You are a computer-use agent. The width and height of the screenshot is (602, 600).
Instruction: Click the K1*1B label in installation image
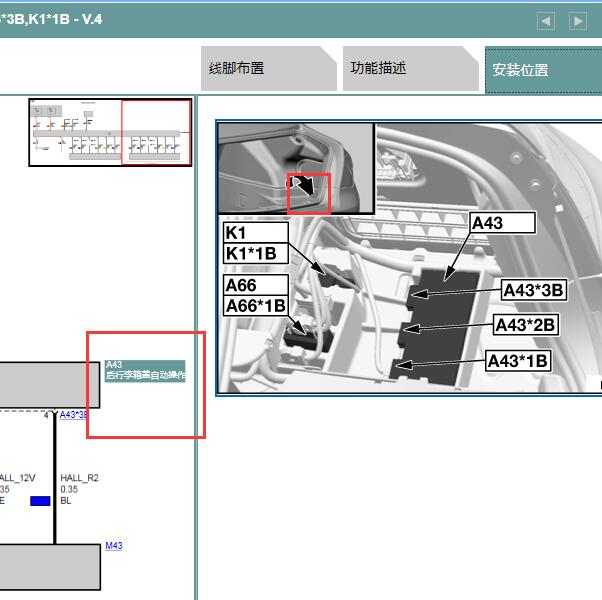(256, 253)
